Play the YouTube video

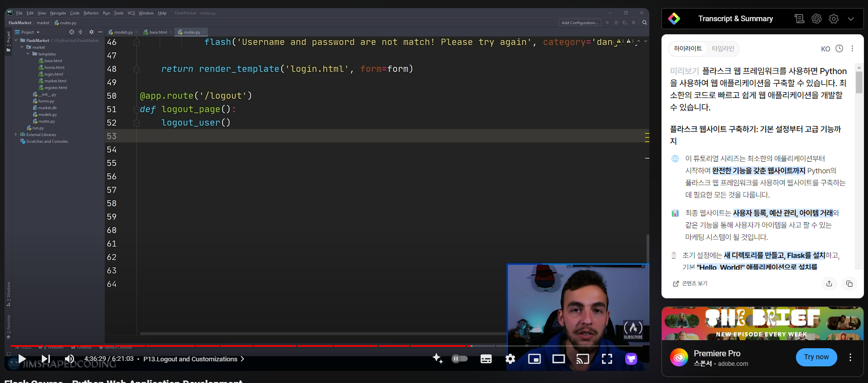pyautogui.click(x=22, y=359)
